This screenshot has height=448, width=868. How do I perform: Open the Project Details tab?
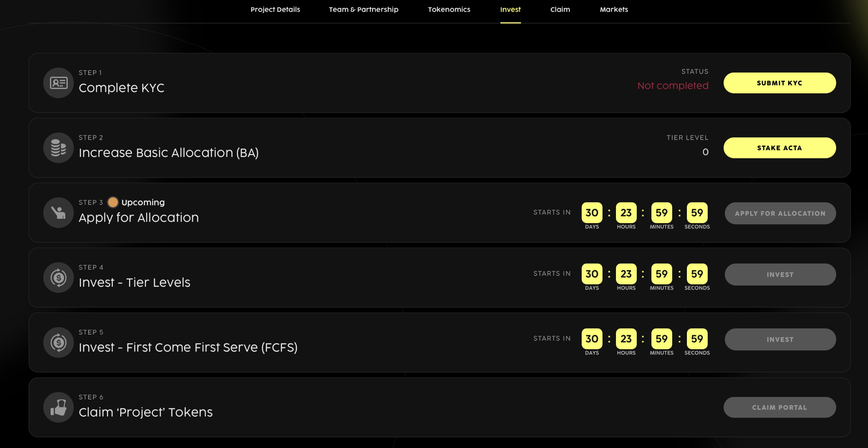tap(275, 9)
